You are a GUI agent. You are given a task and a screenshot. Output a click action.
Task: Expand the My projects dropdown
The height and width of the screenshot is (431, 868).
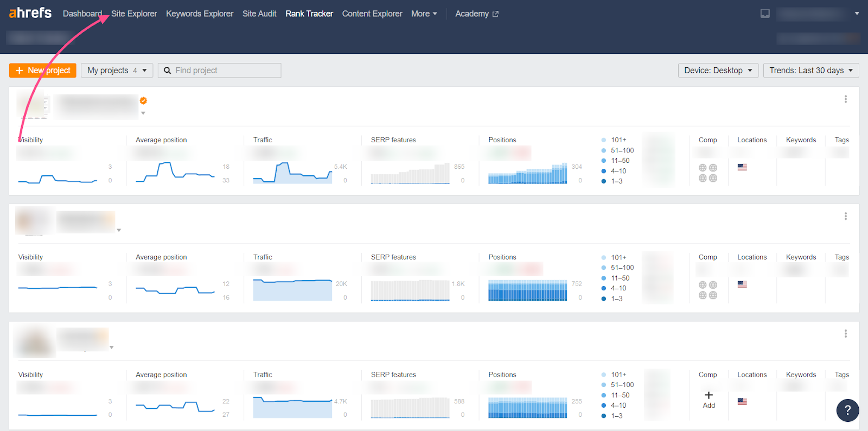coord(117,71)
